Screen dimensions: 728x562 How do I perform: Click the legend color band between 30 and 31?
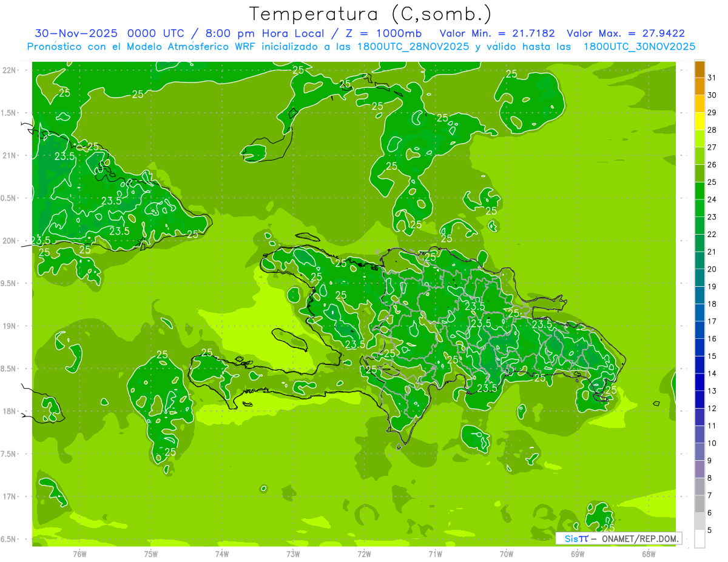tap(699, 87)
